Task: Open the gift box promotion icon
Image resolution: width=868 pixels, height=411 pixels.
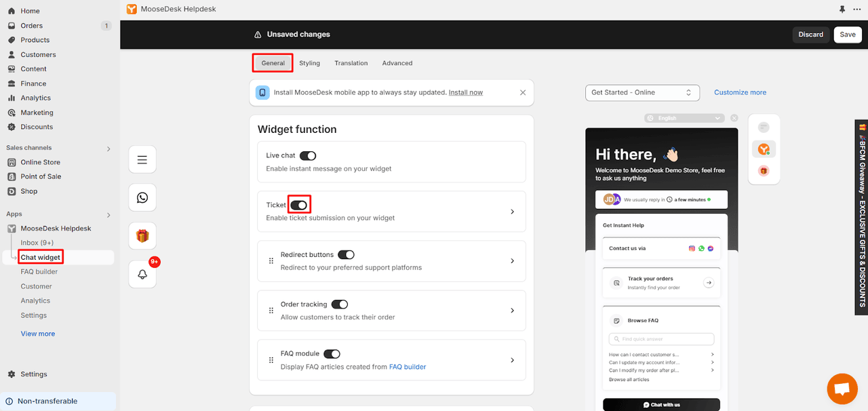Action: tap(142, 235)
